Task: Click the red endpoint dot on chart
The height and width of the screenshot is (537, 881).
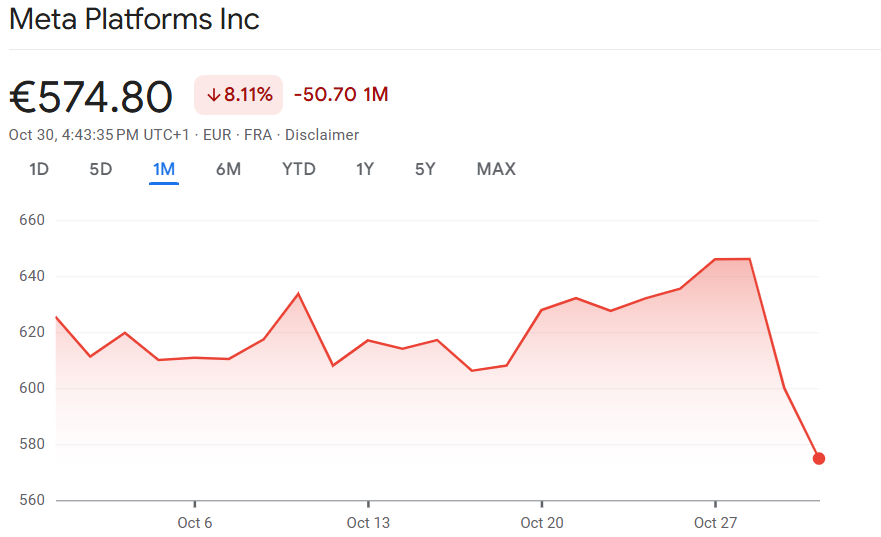Action: coord(819,459)
